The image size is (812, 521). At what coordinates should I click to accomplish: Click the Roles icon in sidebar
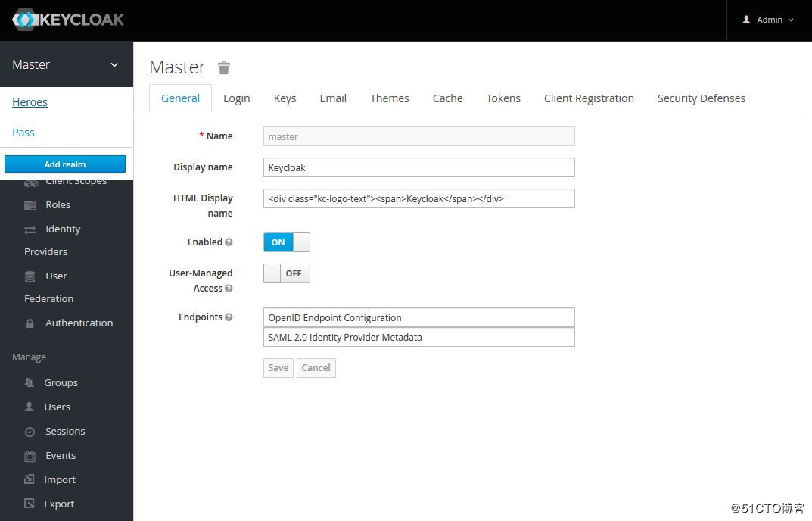tap(30, 205)
